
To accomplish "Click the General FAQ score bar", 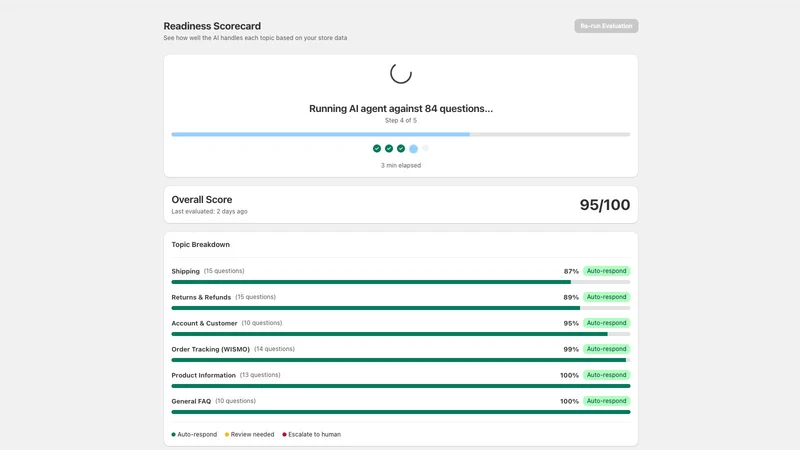I will [401, 412].
